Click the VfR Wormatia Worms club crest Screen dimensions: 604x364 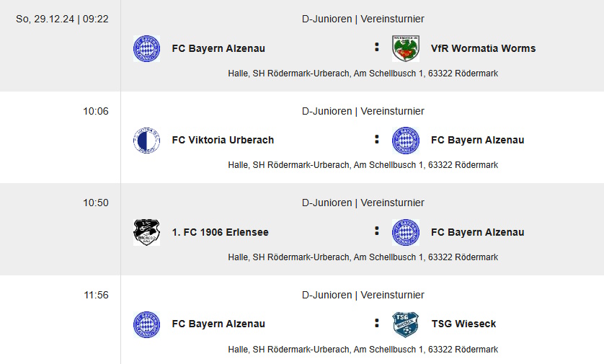[x=406, y=48]
